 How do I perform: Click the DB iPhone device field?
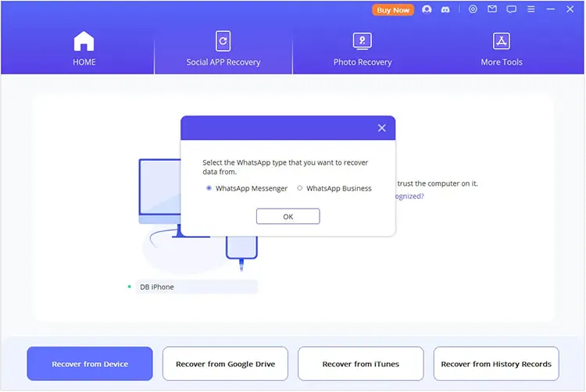197,287
